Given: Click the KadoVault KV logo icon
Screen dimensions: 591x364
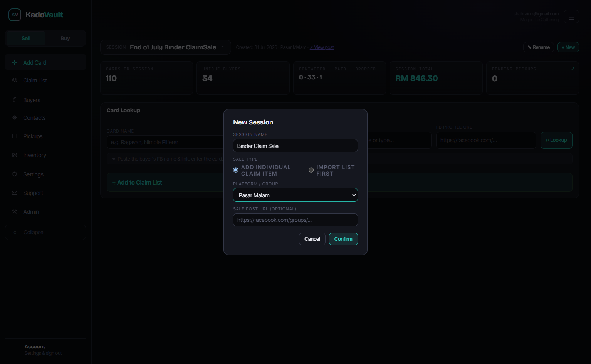Looking at the screenshot, I should tap(15, 15).
